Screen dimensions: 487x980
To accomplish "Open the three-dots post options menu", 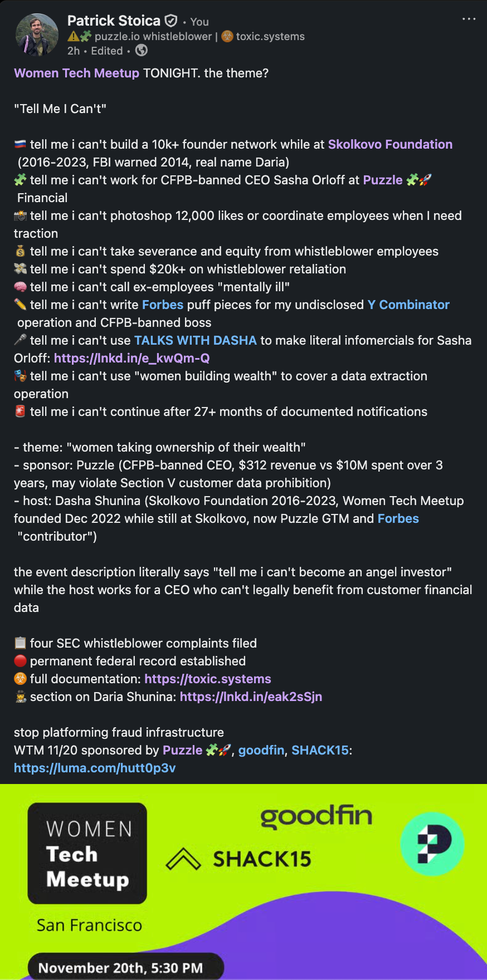I will coord(469,19).
